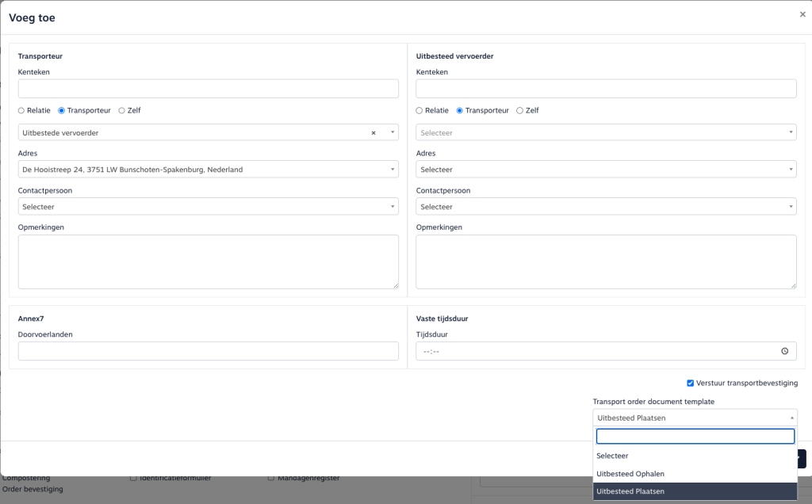
Task: Choose Transporteur radio under Uitbesteed vervoerder
Action: (x=460, y=111)
